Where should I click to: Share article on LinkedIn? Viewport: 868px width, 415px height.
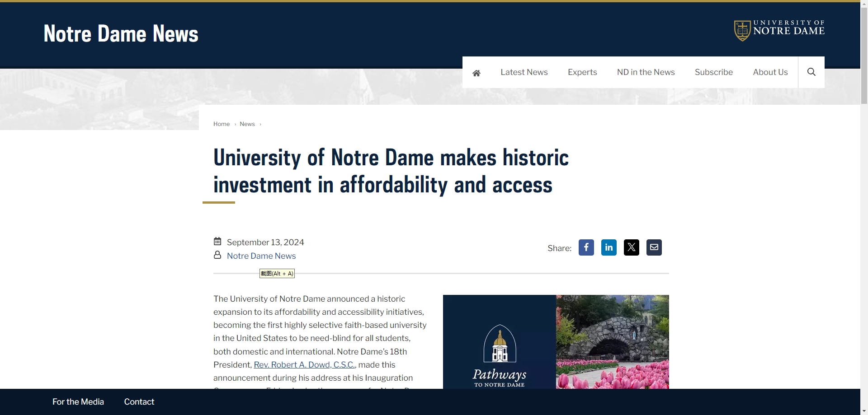coord(609,247)
